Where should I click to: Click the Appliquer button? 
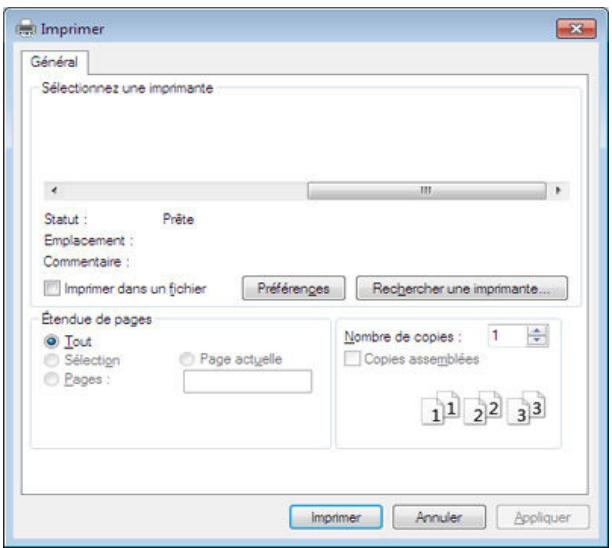(543, 517)
